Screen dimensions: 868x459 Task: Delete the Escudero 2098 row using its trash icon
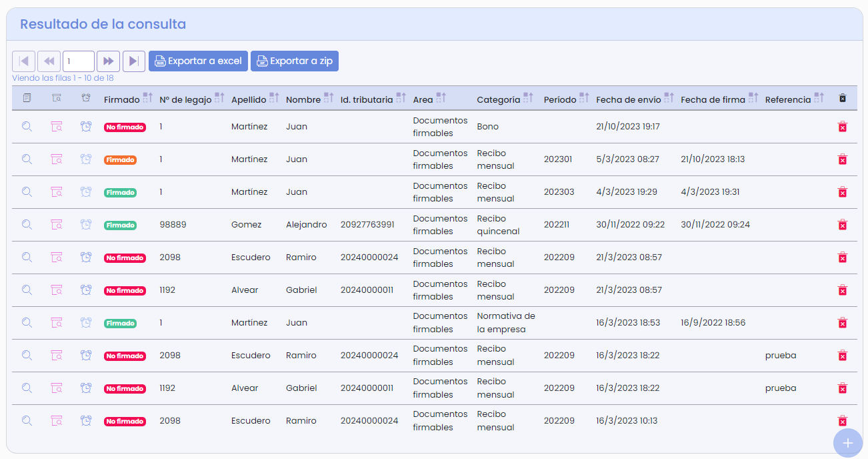click(843, 258)
